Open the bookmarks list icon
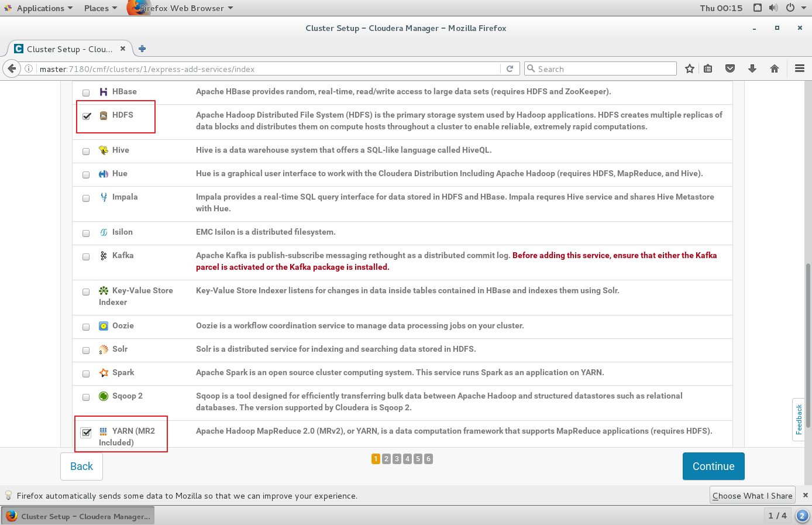 708,68
